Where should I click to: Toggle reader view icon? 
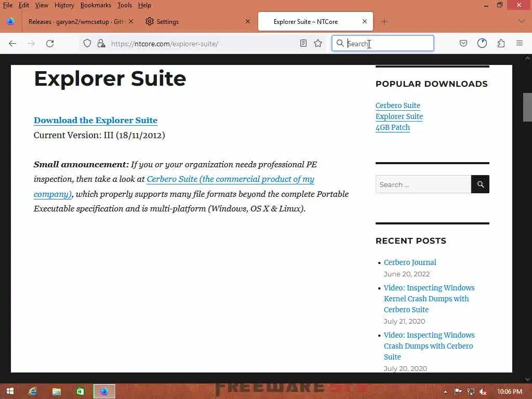[x=303, y=44]
